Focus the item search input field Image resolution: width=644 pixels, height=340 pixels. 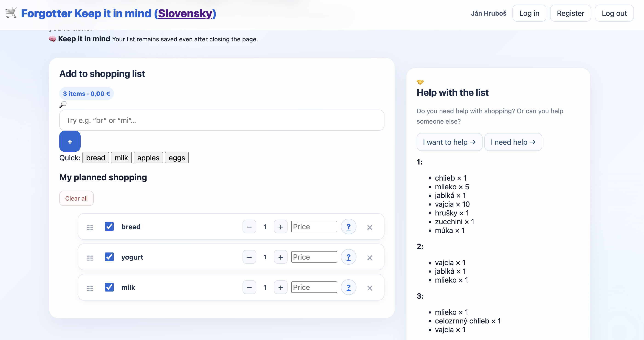click(222, 120)
